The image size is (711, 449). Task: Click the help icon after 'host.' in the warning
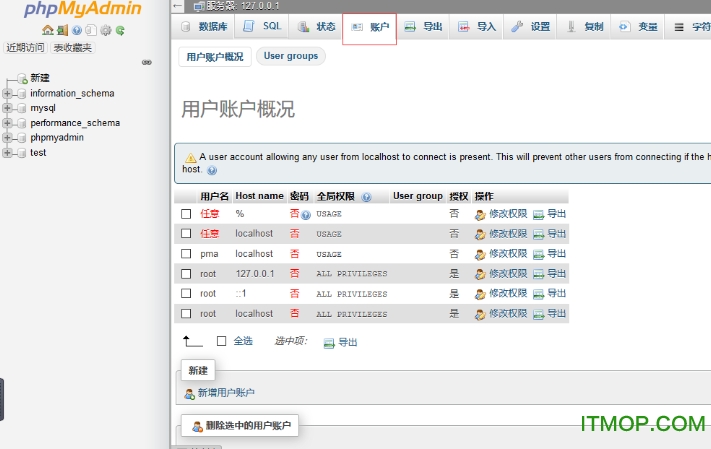212,171
